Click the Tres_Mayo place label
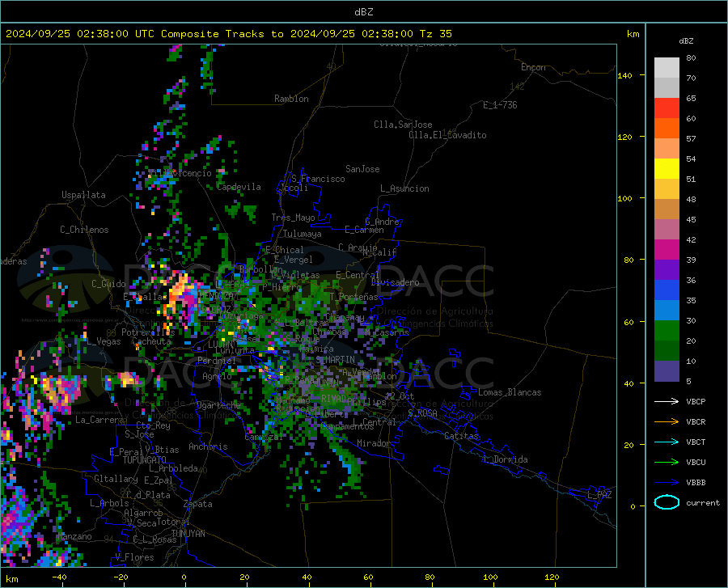 tap(293, 218)
